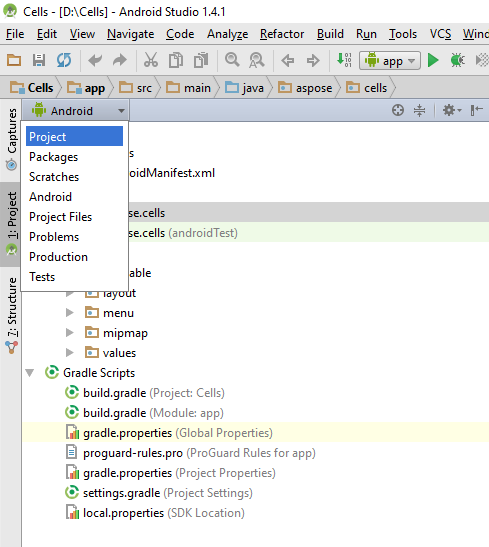Open project panel settings gear

point(452,110)
